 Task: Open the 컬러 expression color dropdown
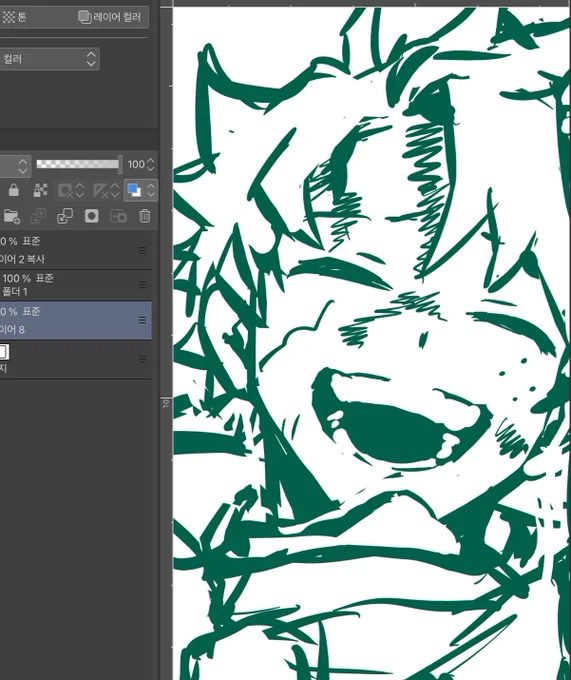pyautogui.click(x=49, y=59)
